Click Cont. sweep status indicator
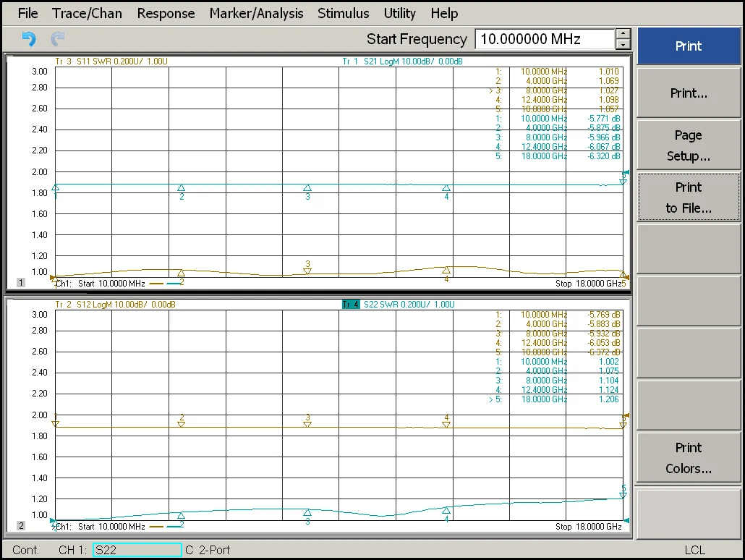 pyautogui.click(x=25, y=550)
